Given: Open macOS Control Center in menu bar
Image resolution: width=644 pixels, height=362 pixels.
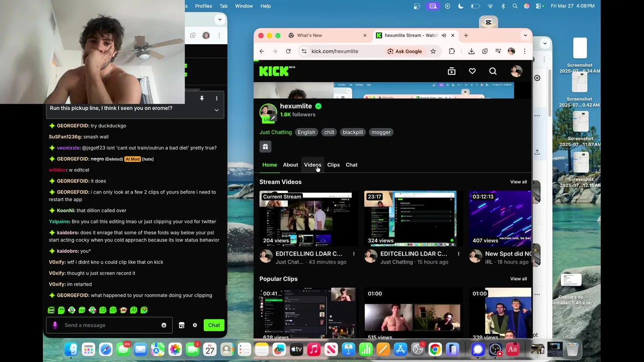Looking at the screenshot, I should click(x=539, y=6).
